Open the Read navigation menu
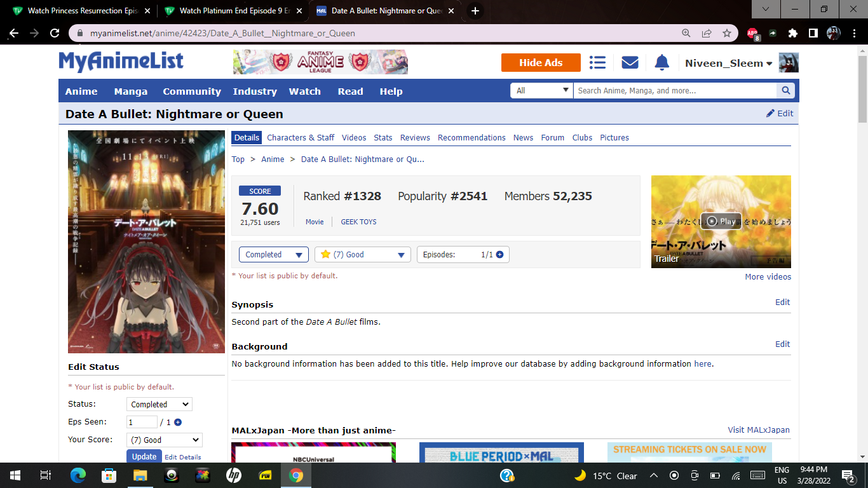This screenshot has width=868, height=488. (351, 91)
